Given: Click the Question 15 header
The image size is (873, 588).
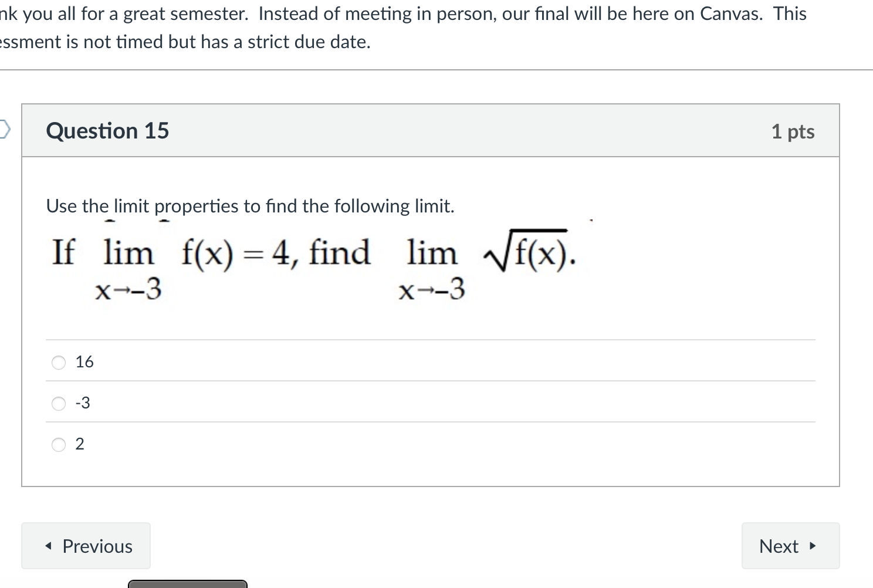Looking at the screenshot, I should click(107, 130).
